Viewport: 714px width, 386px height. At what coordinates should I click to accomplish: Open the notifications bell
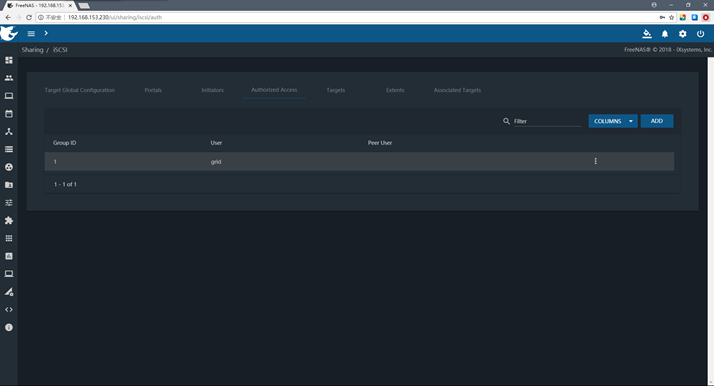[665, 34]
